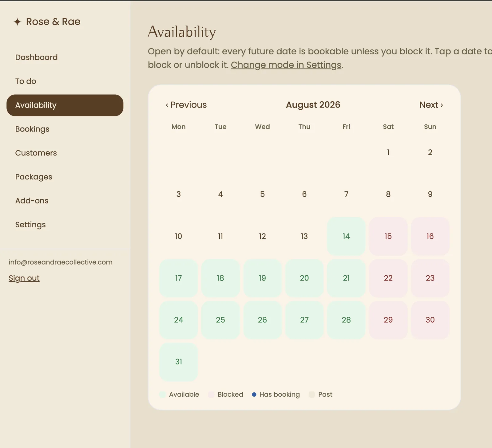This screenshot has width=492, height=448.
Task: Open Bookings from the sidebar
Action: tap(65, 129)
